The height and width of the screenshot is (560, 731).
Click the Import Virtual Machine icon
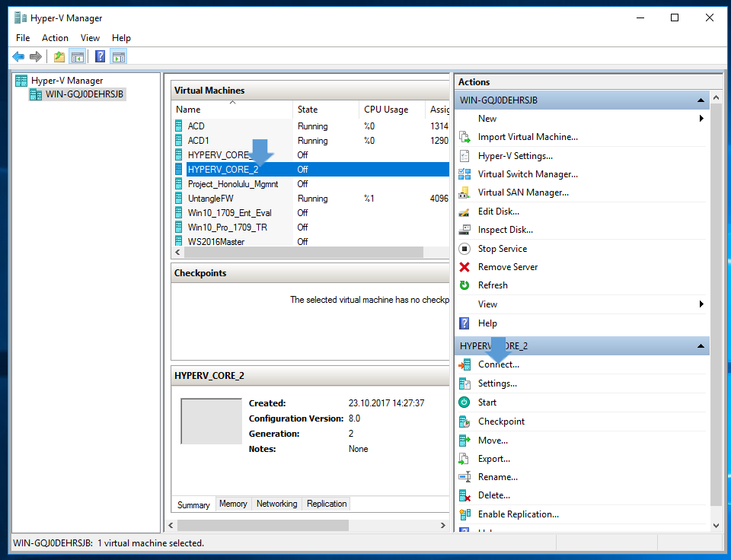pos(464,137)
